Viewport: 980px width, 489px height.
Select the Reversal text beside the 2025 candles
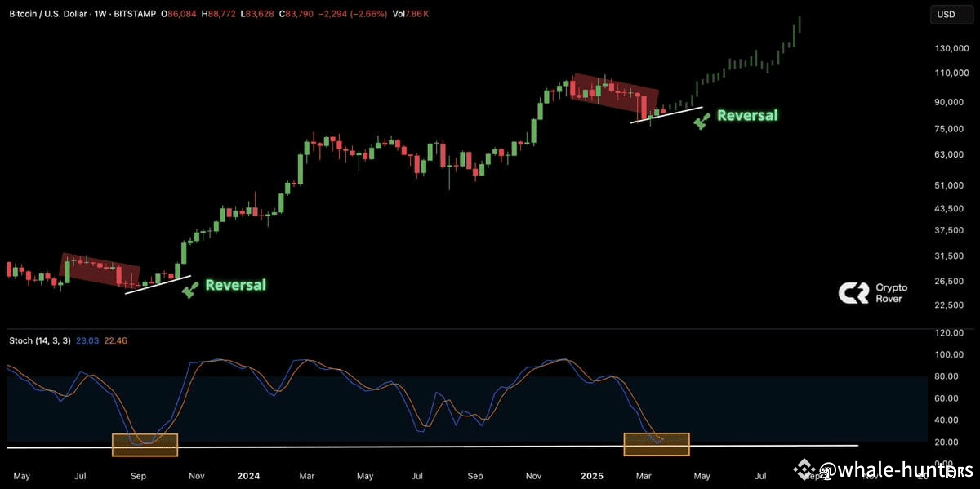click(x=747, y=116)
